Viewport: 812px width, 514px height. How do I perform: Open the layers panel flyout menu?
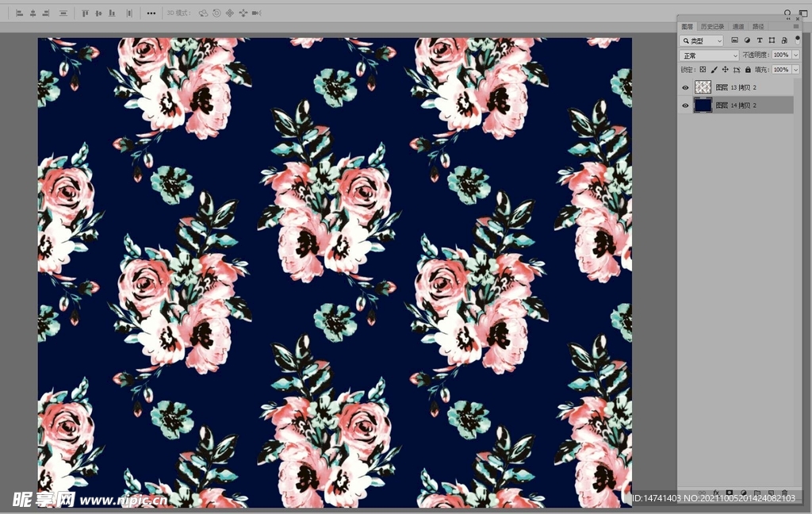tap(796, 26)
